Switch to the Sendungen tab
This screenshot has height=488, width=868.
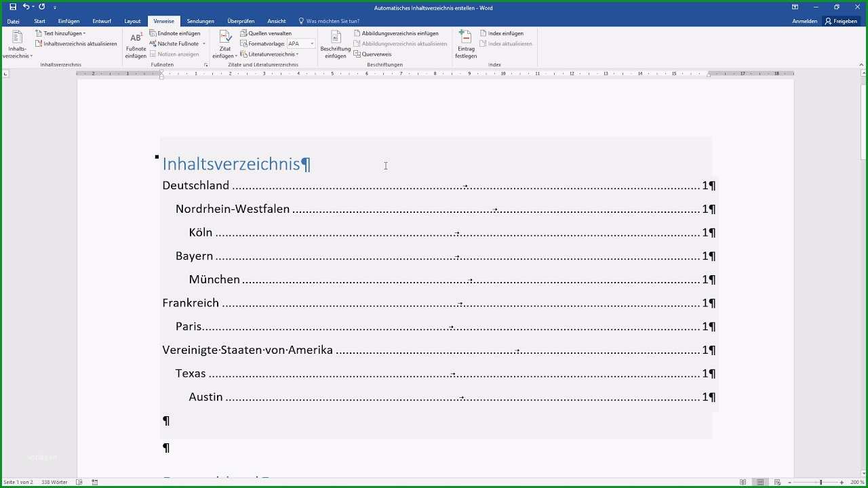click(201, 21)
